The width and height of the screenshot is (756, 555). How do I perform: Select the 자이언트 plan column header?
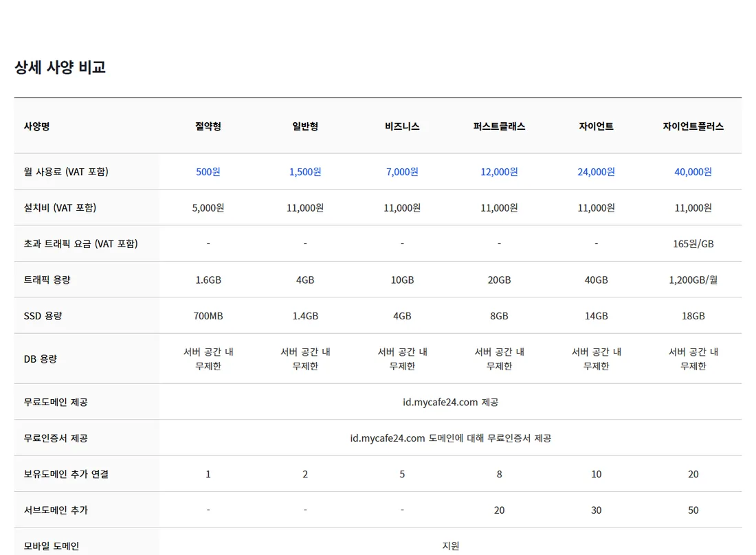click(x=596, y=126)
